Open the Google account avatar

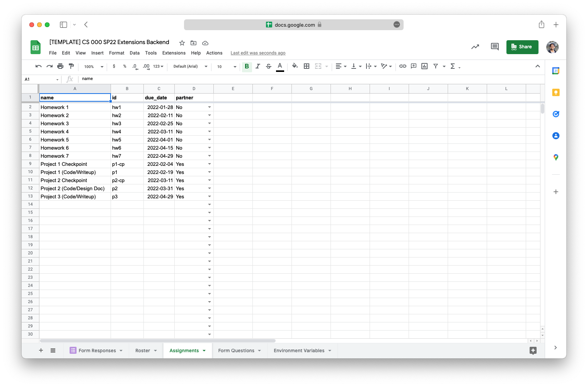[552, 47]
